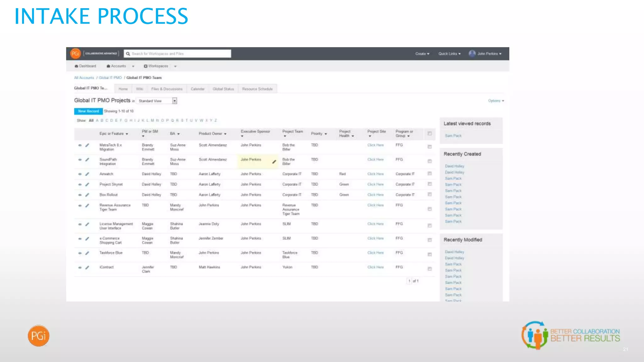Edit the Box Rollout record pencil icon
Image resolution: width=644 pixels, height=362 pixels.
(87, 195)
